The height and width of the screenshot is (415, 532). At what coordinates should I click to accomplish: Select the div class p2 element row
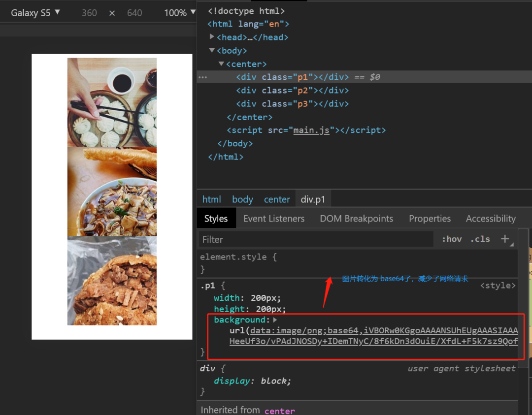coord(293,91)
